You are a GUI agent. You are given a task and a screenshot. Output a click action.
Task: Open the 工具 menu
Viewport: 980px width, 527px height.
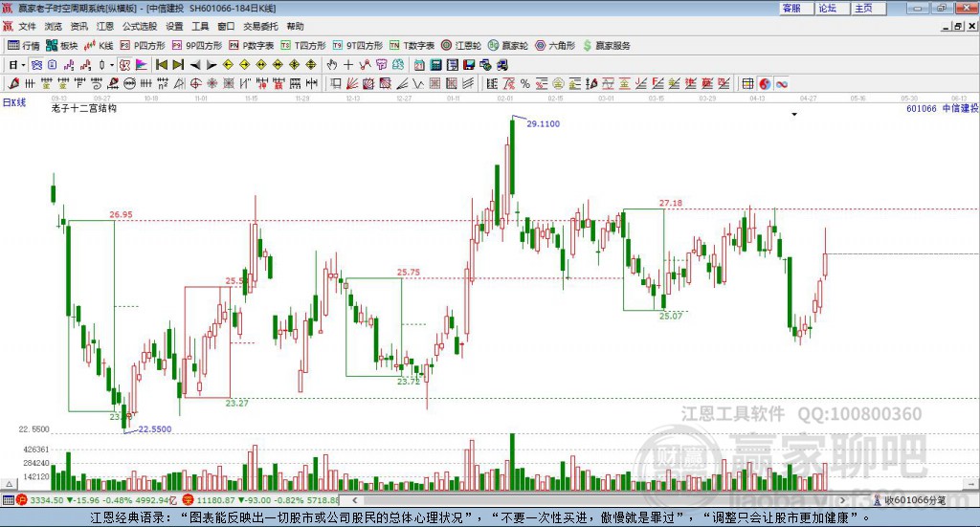tap(200, 26)
